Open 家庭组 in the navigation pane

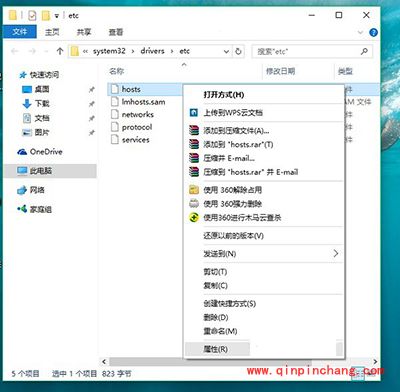41,209
